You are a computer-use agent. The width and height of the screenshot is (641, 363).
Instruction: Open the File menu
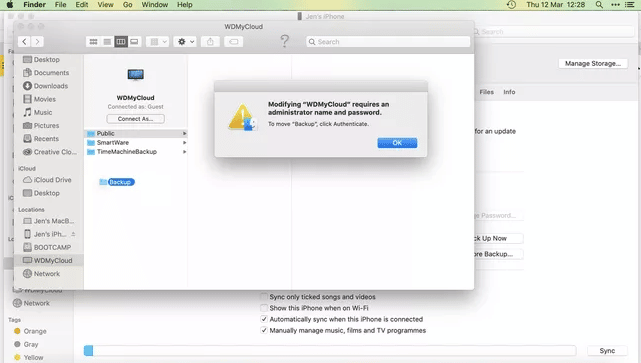click(x=61, y=5)
